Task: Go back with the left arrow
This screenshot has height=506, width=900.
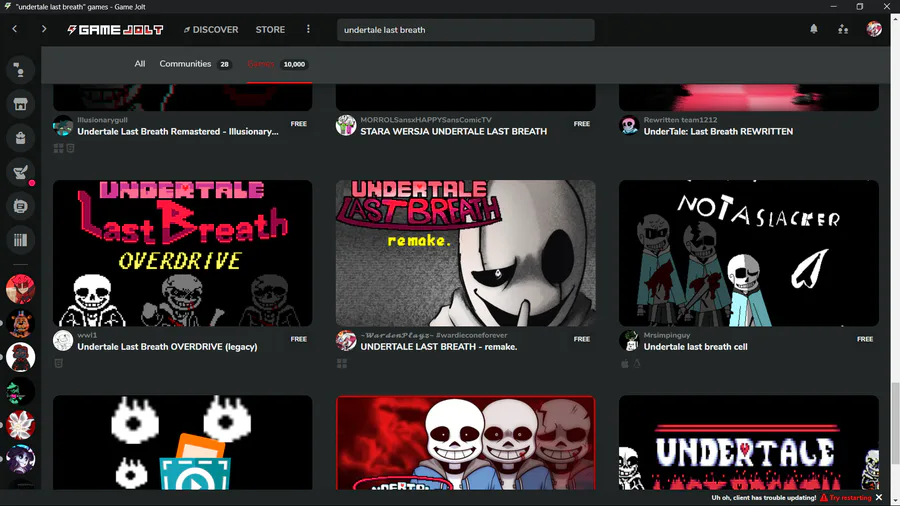Action: click(x=15, y=29)
